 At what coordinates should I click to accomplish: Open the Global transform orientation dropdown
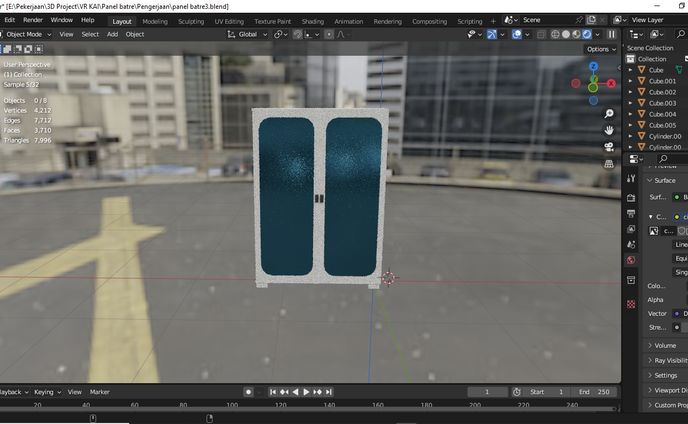pyautogui.click(x=247, y=34)
